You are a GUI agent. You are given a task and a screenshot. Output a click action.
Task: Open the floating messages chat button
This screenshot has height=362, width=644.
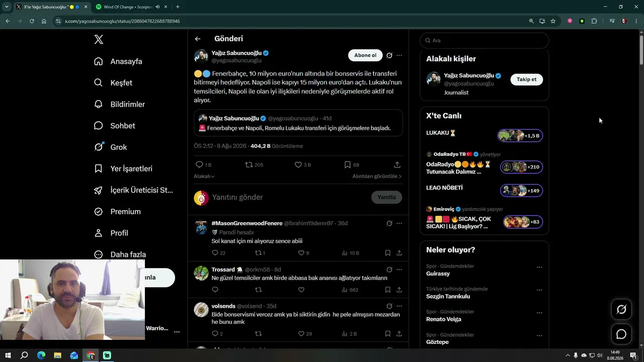click(621, 334)
